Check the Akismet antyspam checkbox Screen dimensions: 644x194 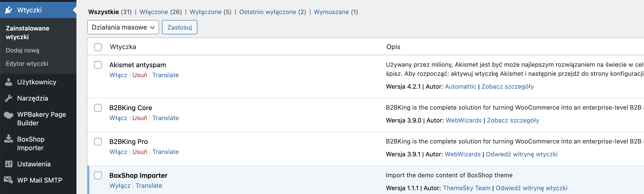coord(98,65)
